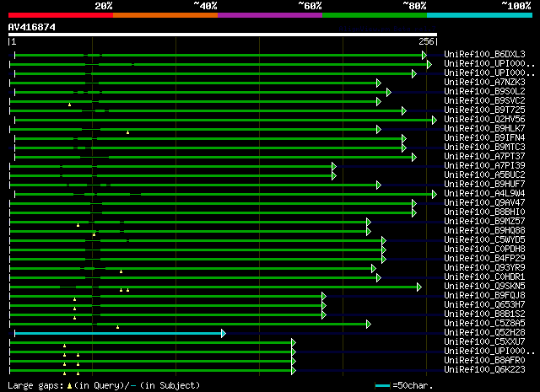
Task: Click the green alignment bar of Q2HV56
Action: 224,120
